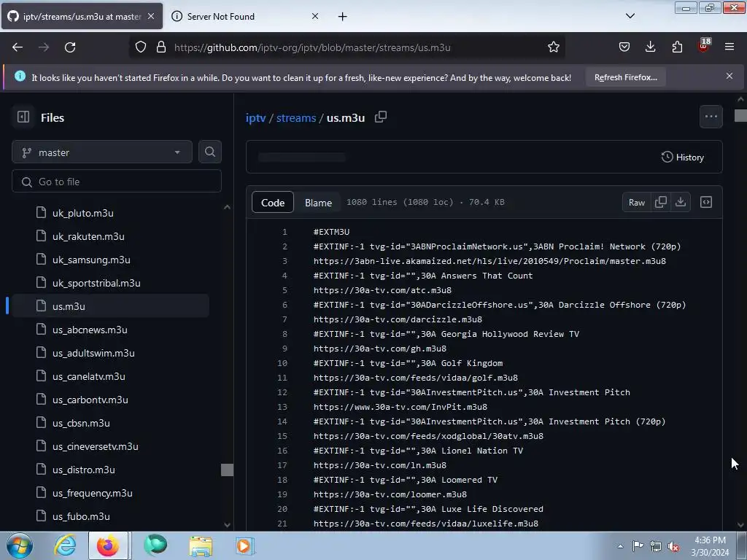The image size is (747, 560).
Task: View the file History
Action: [683, 157]
